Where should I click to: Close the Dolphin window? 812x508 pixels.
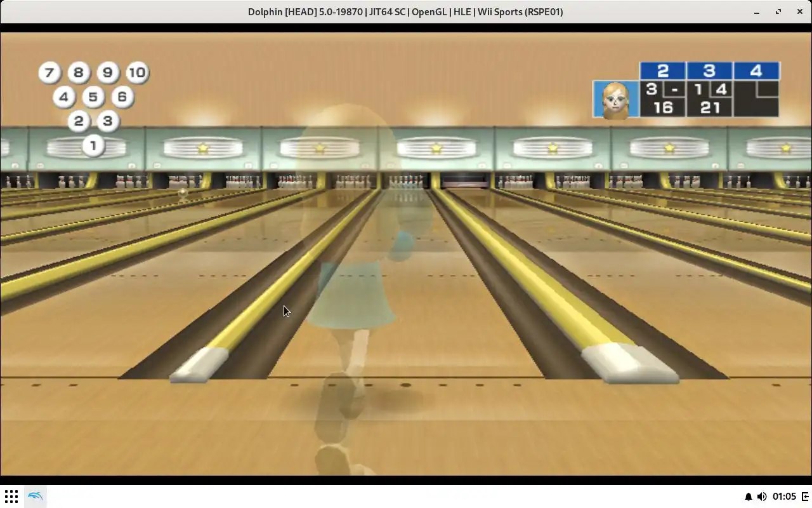[799, 11]
